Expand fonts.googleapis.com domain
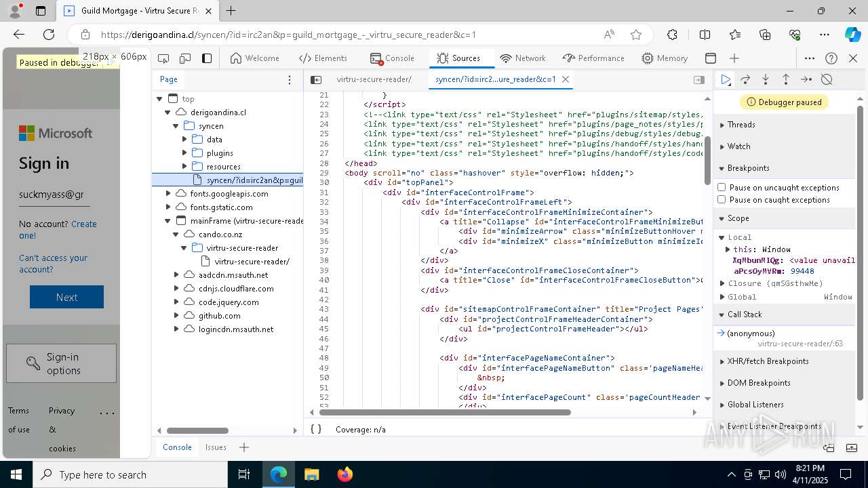The height and width of the screenshot is (488, 868). coord(168,193)
